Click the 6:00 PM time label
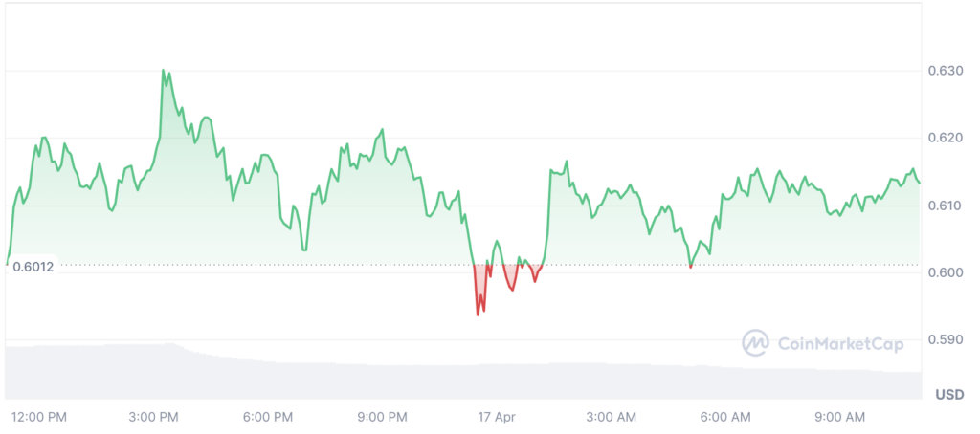Image resolution: width=980 pixels, height=434 pixels. click(x=268, y=417)
